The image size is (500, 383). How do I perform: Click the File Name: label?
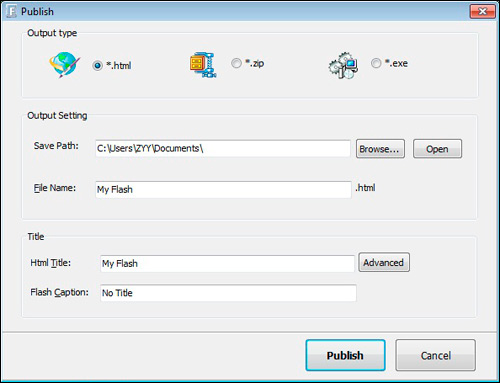[x=55, y=188]
